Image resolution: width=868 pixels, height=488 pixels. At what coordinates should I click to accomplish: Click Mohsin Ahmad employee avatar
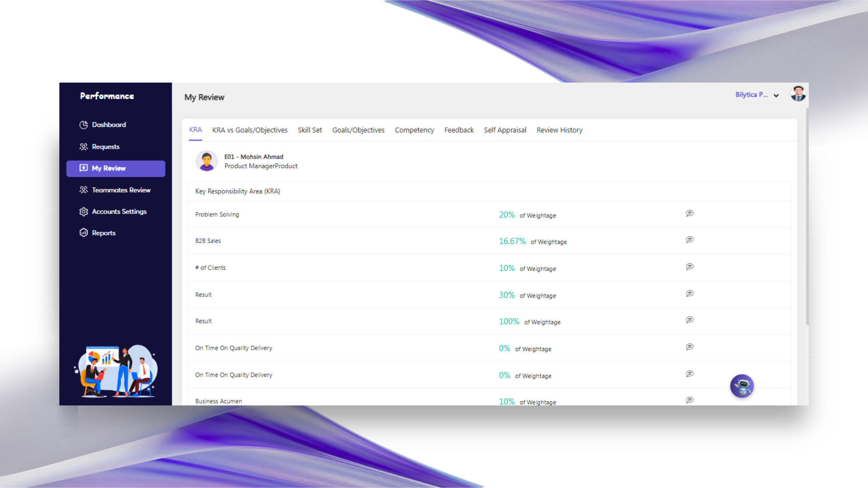pos(207,161)
